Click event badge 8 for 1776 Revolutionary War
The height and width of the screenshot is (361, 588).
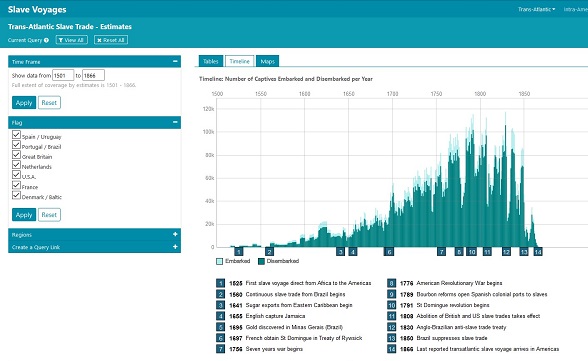coord(392,283)
